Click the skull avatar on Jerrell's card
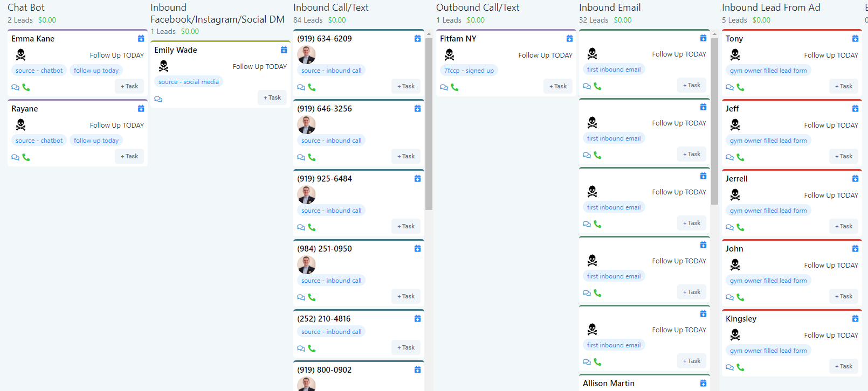 click(x=735, y=195)
